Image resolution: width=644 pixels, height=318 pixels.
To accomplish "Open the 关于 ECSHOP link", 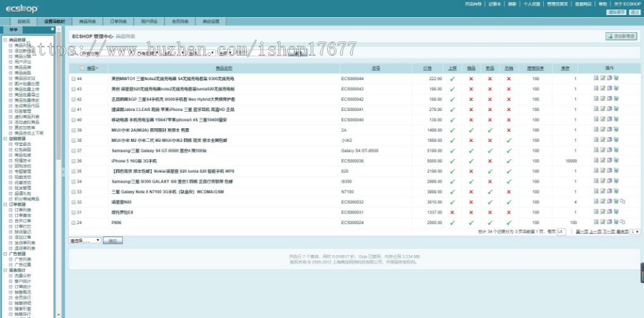I will pos(627,4).
